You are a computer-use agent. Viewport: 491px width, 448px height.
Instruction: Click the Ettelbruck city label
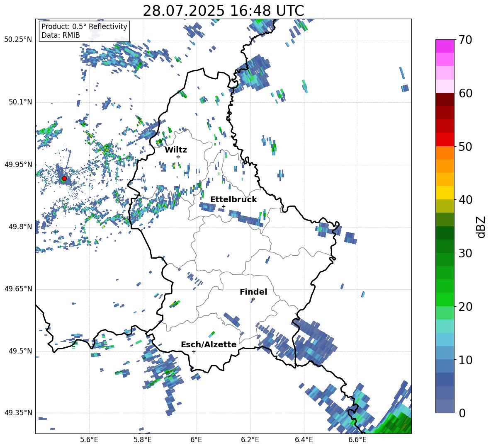point(233,200)
